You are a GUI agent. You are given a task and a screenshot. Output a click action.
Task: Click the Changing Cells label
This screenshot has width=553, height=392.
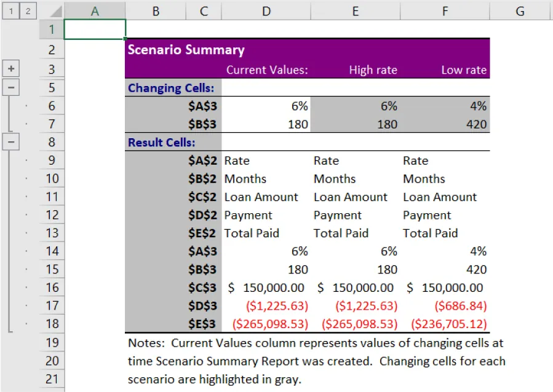(x=171, y=87)
